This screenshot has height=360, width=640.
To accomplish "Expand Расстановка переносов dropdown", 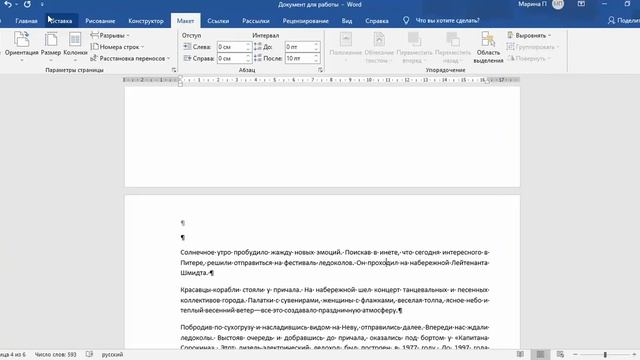I will (130, 58).
